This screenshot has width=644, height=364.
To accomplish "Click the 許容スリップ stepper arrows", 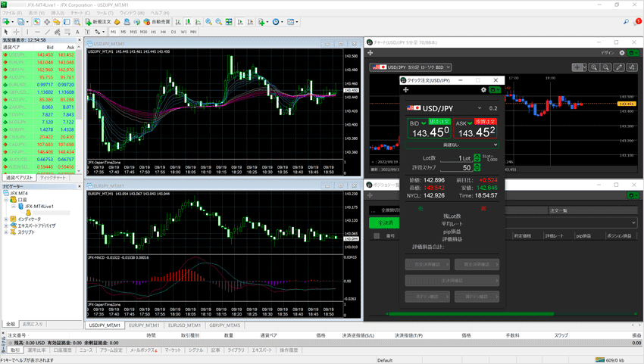I will coord(477,167).
